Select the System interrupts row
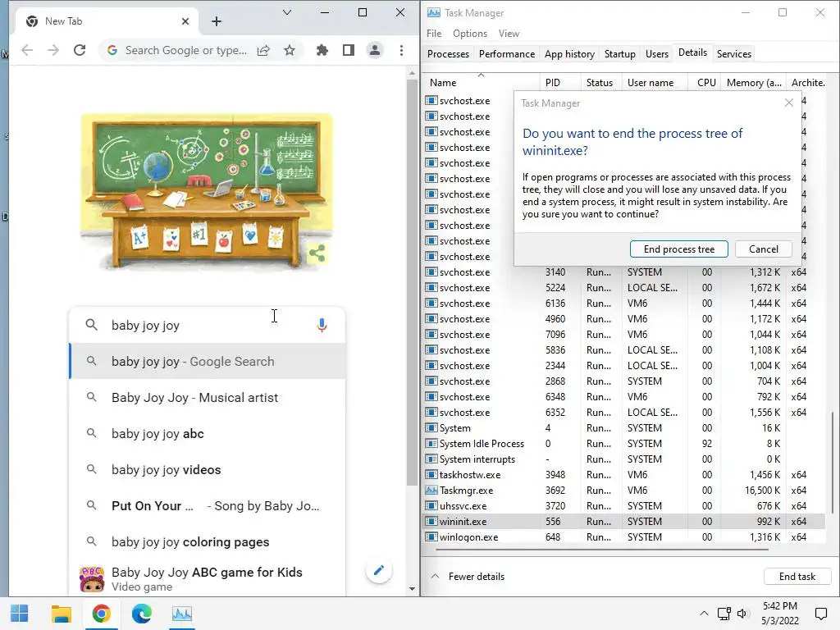Screen dimensions: 840x630 click(x=624, y=459)
